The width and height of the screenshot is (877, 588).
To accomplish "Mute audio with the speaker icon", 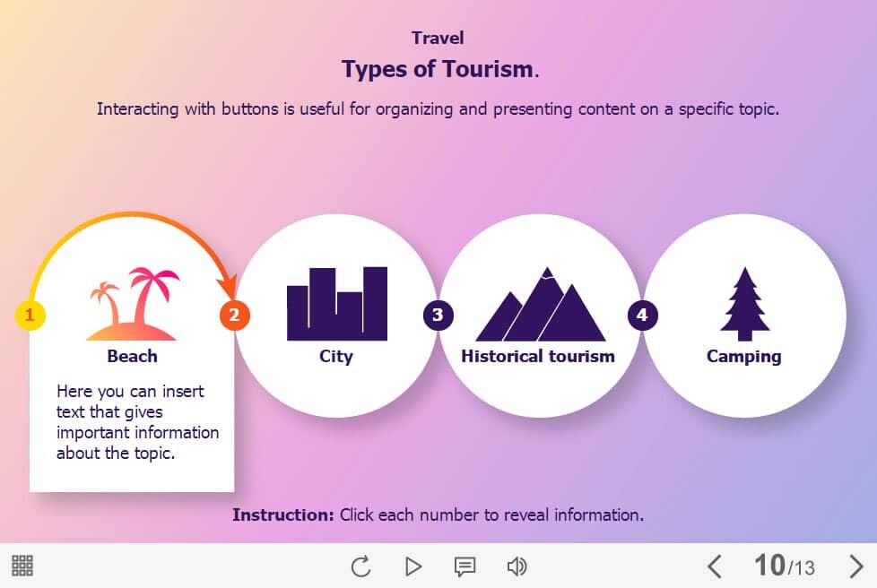I will tap(517, 566).
